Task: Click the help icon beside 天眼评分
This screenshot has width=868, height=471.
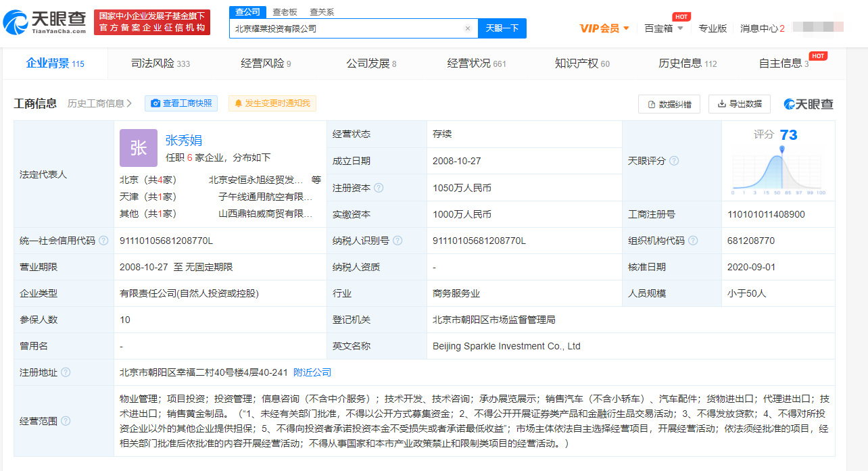Action: [x=674, y=161]
